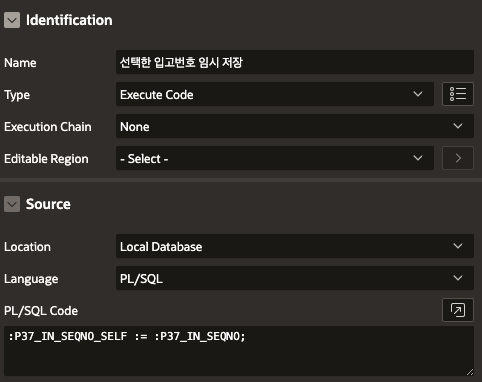This screenshot has width=482, height=382.
Task: Click the Location field label
Action: tap(27, 247)
